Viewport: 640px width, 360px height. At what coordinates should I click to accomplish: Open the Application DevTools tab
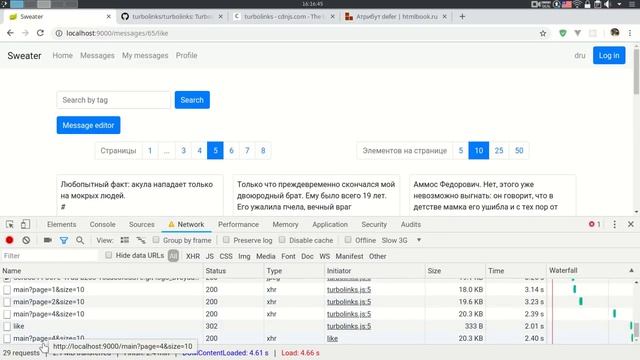(330, 224)
